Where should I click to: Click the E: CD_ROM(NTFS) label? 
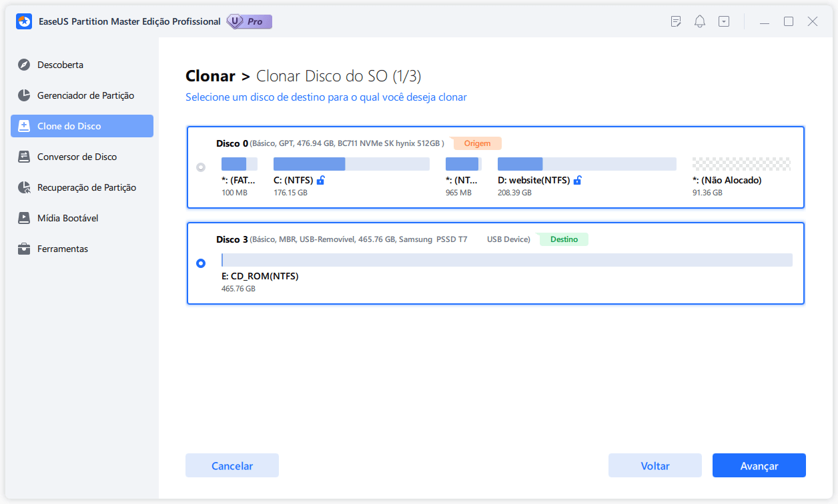(x=260, y=276)
